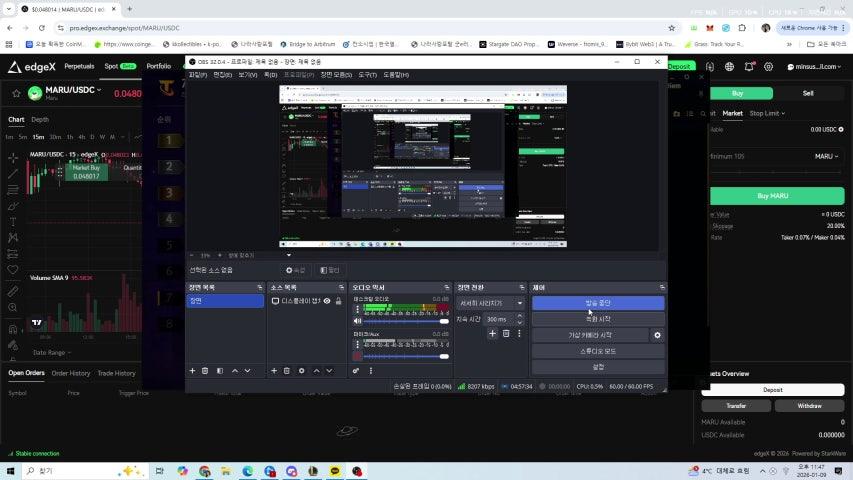Add a new scene with the plus icon
The image size is (853, 480).
pos(192,371)
